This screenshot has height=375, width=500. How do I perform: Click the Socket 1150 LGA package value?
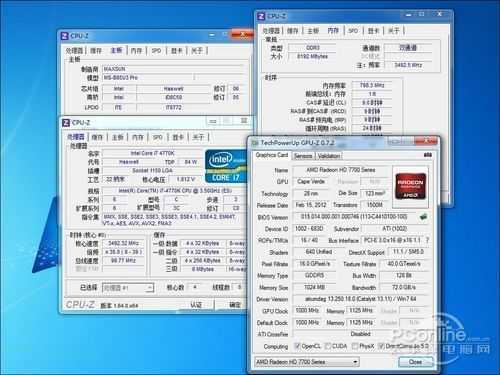pyautogui.click(x=152, y=170)
